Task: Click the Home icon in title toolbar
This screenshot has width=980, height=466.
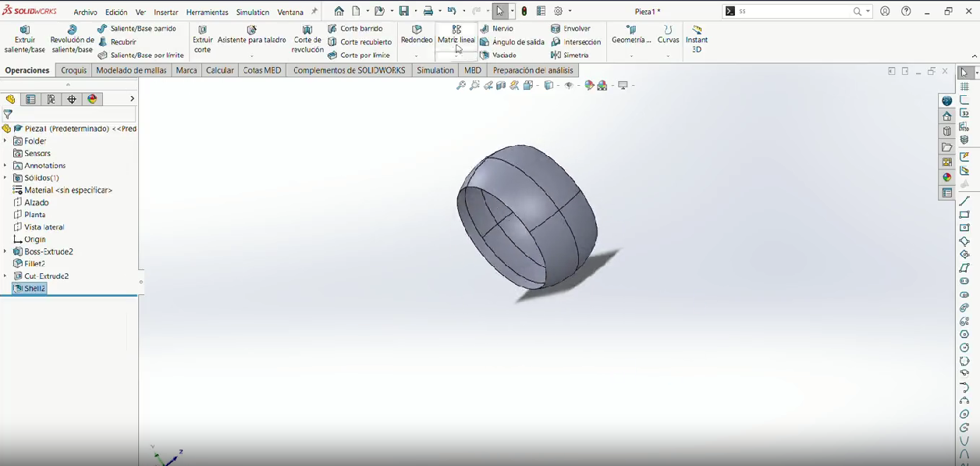Action: [x=339, y=12]
